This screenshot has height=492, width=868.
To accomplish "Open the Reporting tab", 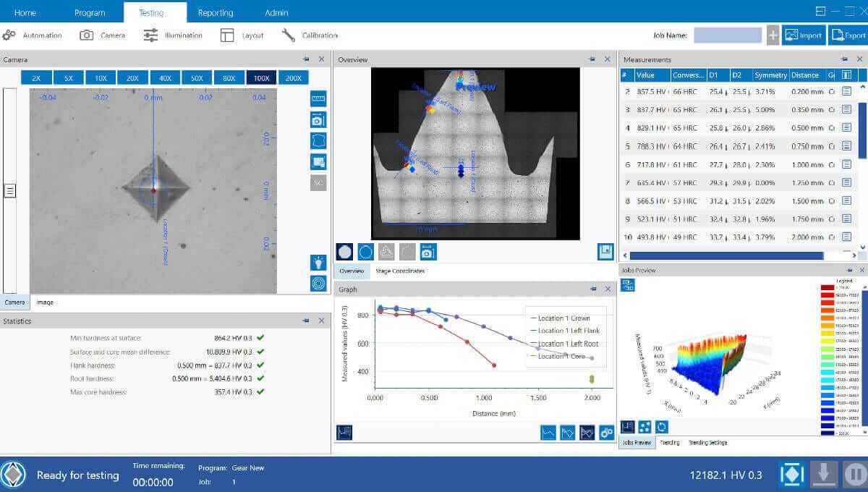I will (x=216, y=12).
